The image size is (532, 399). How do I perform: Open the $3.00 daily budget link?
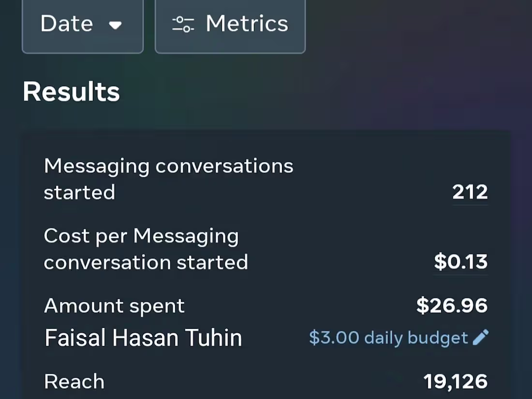[x=388, y=338]
